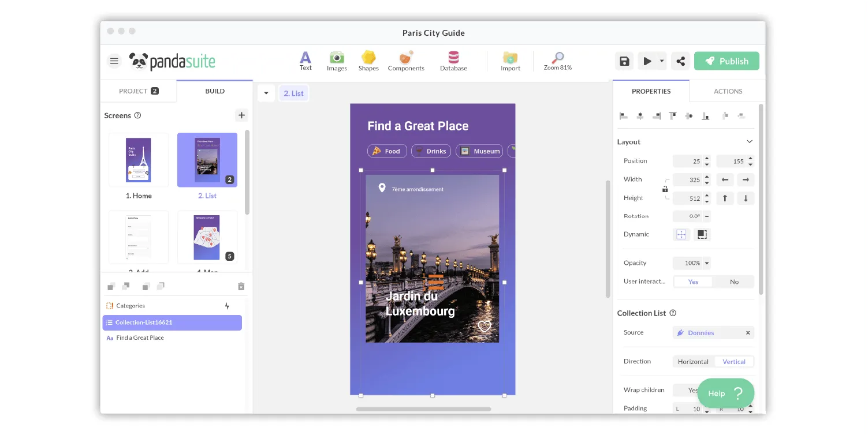The width and height of the screenshot is (868, 435).
Task: Open the Help chat button
Action: [726, 393]
